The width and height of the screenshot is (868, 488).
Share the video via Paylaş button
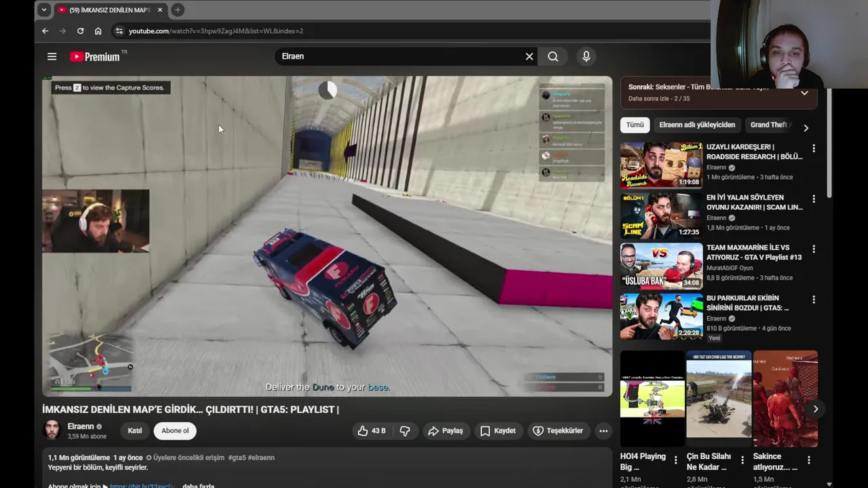click(x=446, y=431)
